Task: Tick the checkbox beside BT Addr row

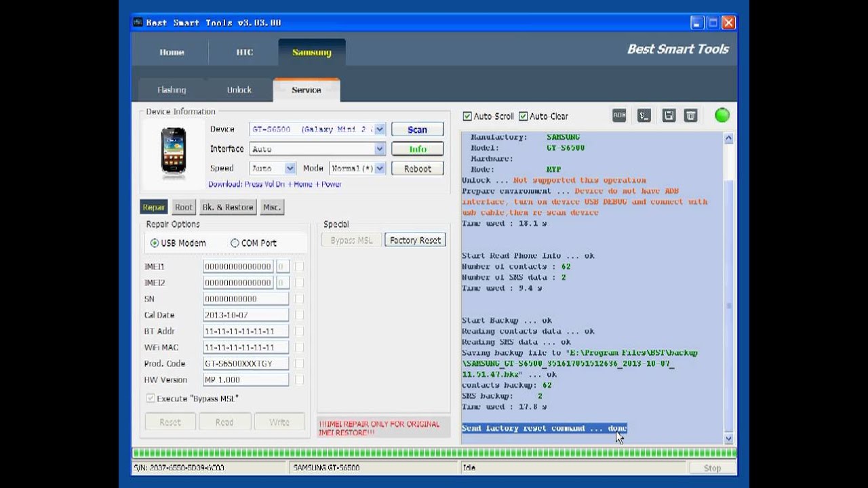Action: tap(299, 331)
